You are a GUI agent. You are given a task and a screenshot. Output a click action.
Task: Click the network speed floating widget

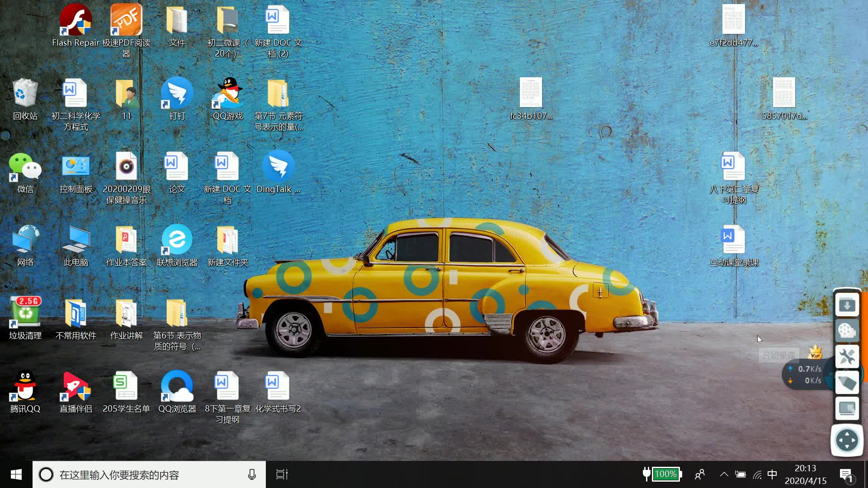[x=807, y=375]
